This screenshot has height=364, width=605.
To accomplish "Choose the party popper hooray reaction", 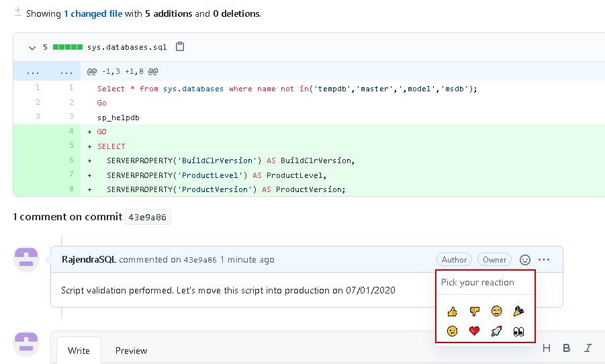I will (518, 311).
